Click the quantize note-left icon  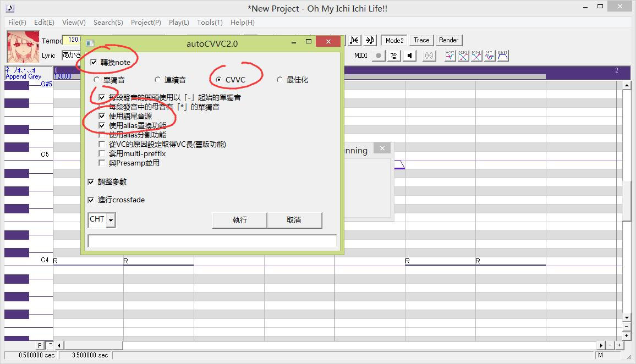(355, 40)
